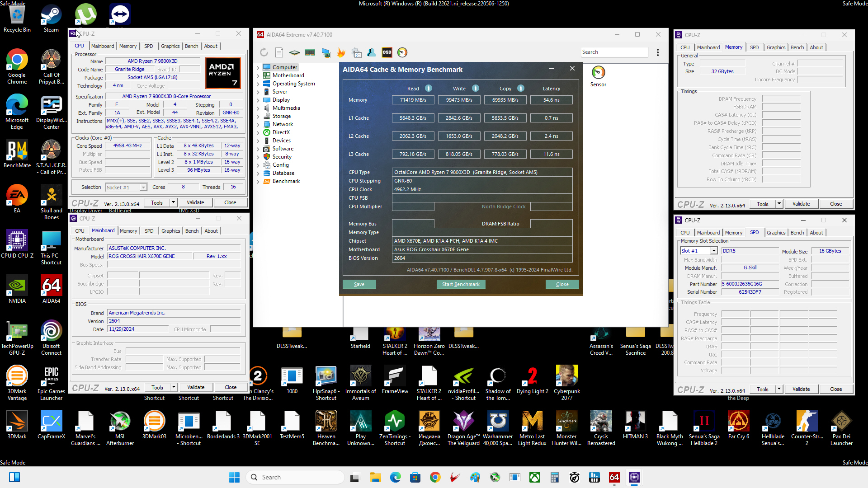Open the OSD panel toolbar icon
Image resolution: width=868 pixels, height=488 pixels.
(x=387, y=52)
